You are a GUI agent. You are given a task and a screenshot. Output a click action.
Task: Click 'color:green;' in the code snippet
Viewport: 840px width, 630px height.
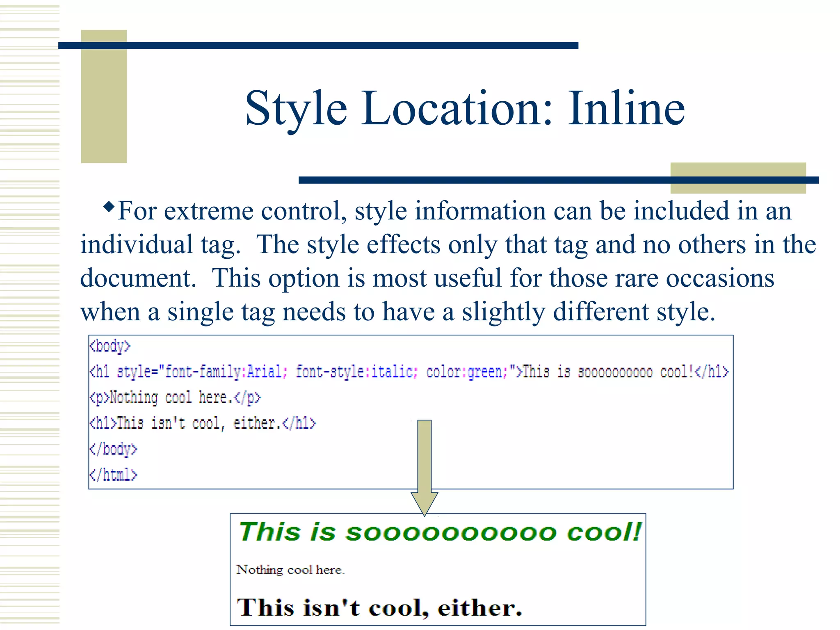[x=467, y=372]
